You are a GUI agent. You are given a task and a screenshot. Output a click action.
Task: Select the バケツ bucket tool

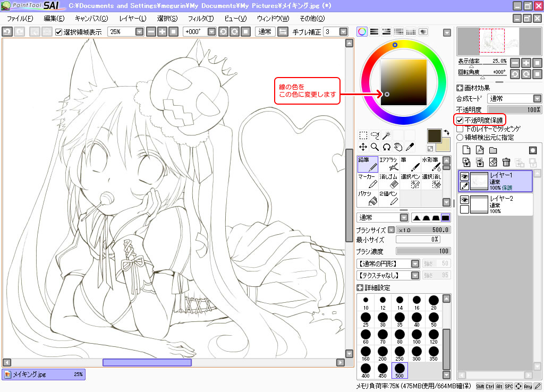tap(368, 198)
